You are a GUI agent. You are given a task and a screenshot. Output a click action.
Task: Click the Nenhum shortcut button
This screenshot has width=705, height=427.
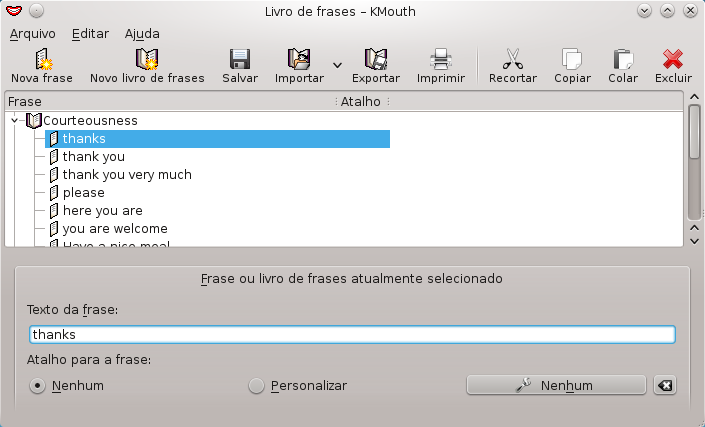(556, 386)
